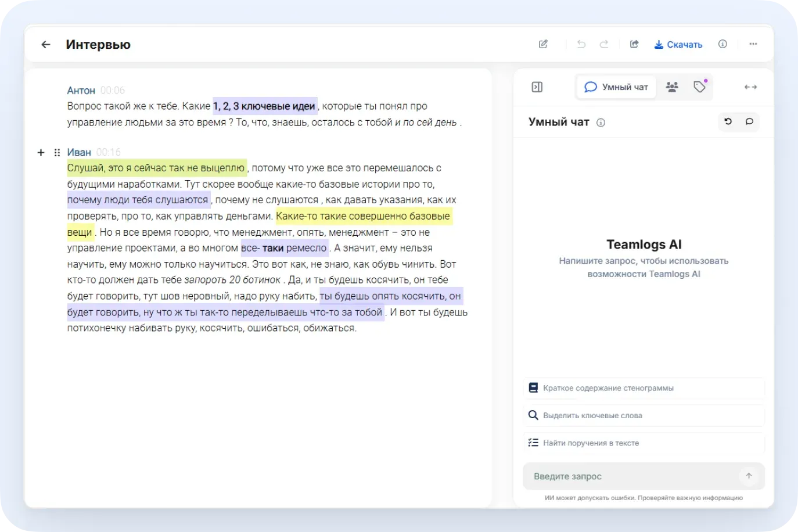Image resolution: width=798 pixels, height=532 pixels.
Task: Click speaker name Иван
Action: pos(79,152)
